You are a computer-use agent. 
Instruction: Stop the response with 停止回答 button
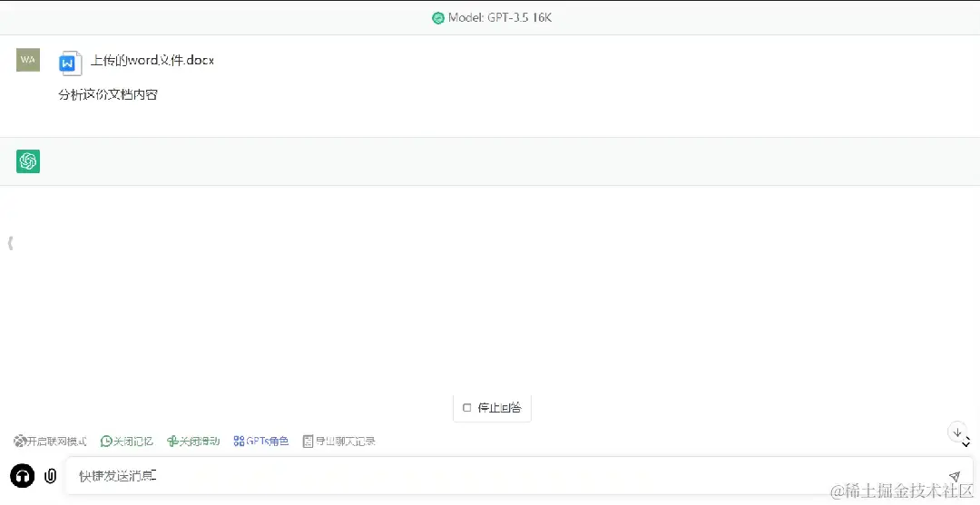pyautogui.click(x=492, y=408)
